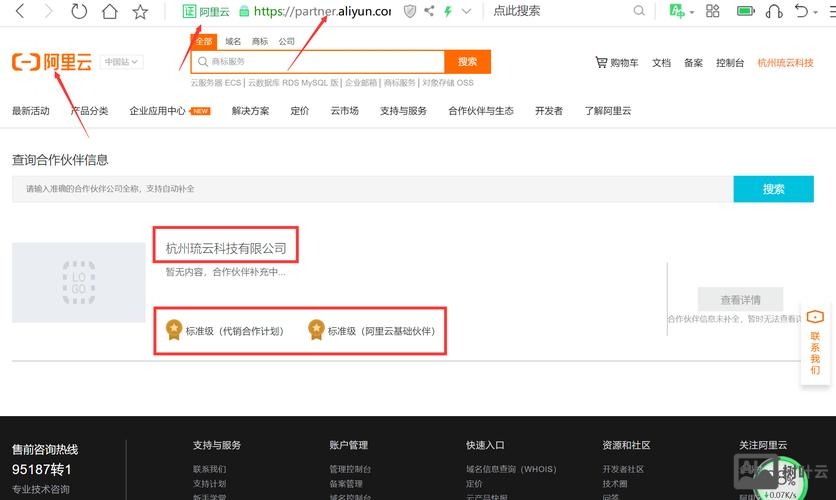Click the 标准级（阿里云基础伙伴）badge
This screenshot has width=836, height=500.
[372, 330]
